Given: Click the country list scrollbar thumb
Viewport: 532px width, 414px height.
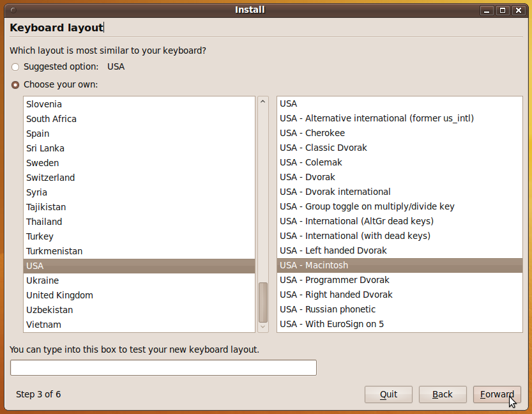Looking at the screenshot, I should pyautogui.click(x=263, y=302).
